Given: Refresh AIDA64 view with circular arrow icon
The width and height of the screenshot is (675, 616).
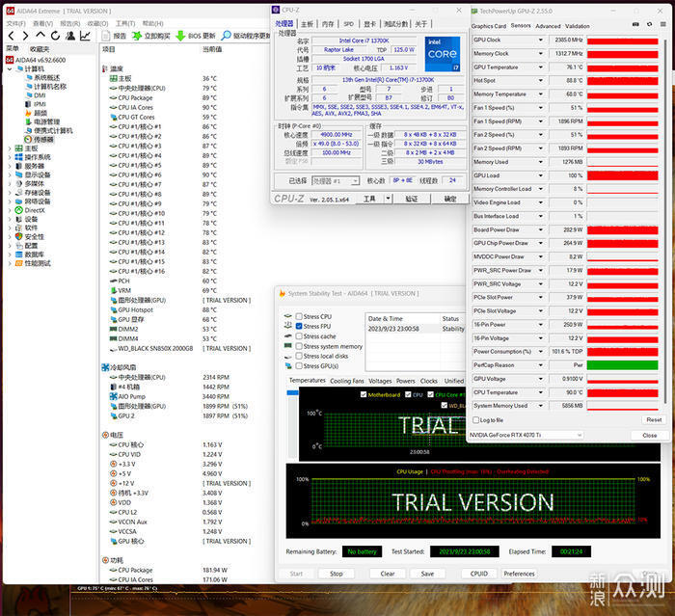Looking at the screenshot, I should tap(55, 36).
